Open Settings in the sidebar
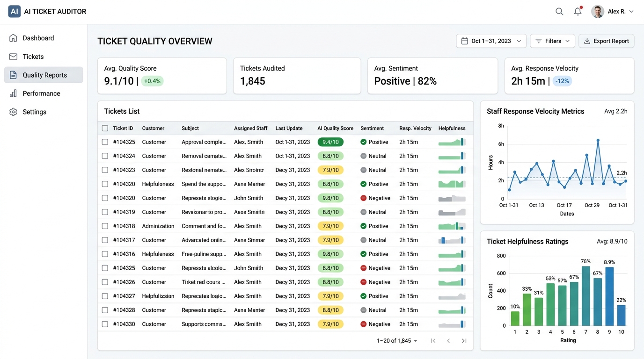The image size is (644, 359). tap(44, 112)
